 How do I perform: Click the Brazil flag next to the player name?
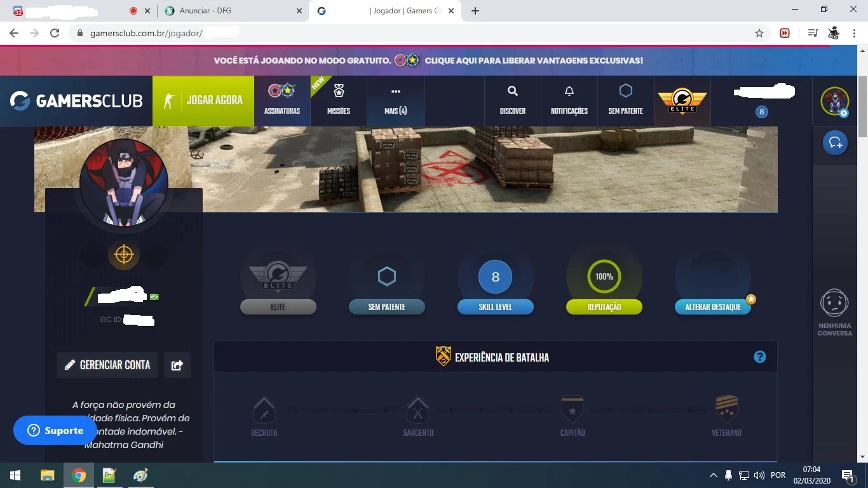pyautogui.click(x=154, y=297)
